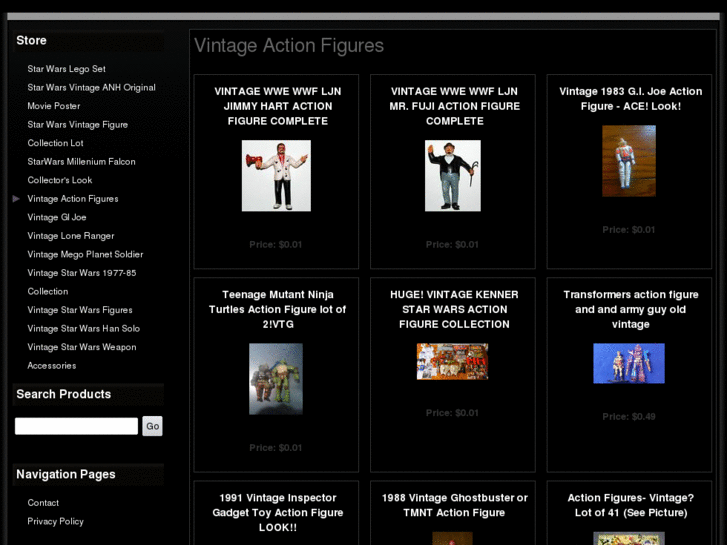Open the Contact page

pos(43,503)
